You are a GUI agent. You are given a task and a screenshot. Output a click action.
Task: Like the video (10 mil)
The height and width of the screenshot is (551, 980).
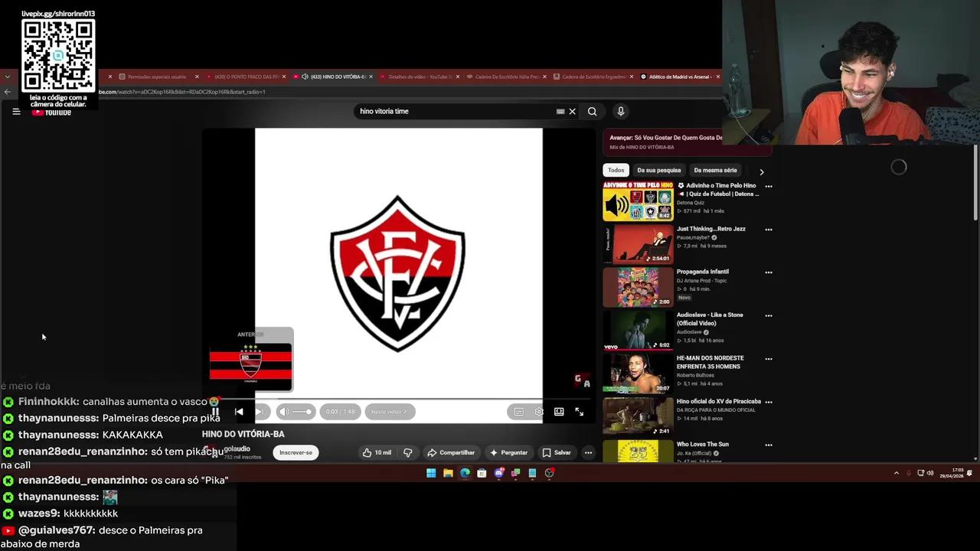(x=377, y=452)
